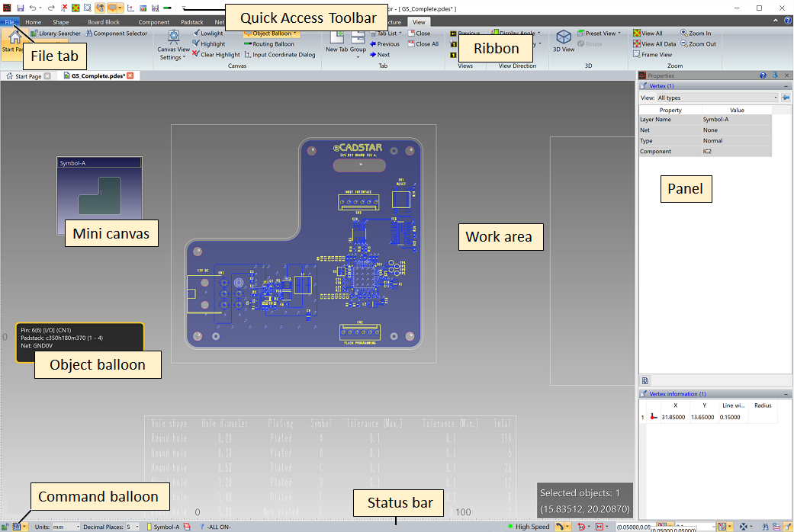Open Canvas View Settings menu
The height and width of the screenshot is (532, 794).
(x=173, y=45)
